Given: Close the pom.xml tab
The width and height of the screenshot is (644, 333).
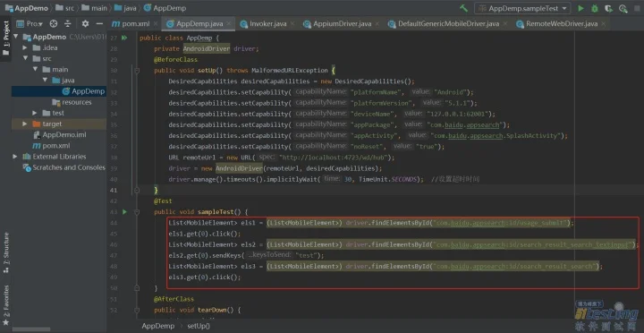Looking at the screenshot, I should (157, 24).
